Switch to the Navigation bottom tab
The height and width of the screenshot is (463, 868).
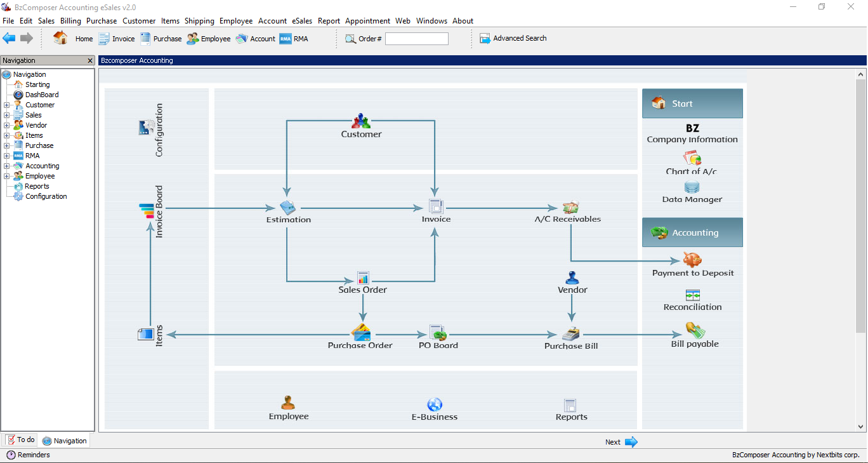64,441
